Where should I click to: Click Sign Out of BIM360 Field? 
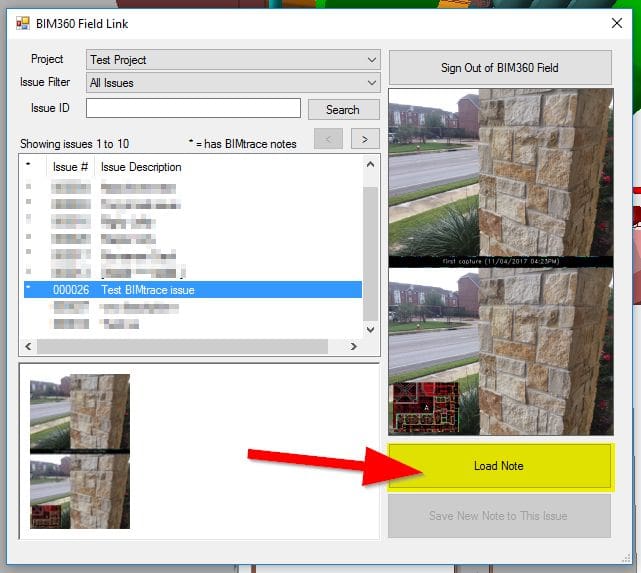pos(500,67)
